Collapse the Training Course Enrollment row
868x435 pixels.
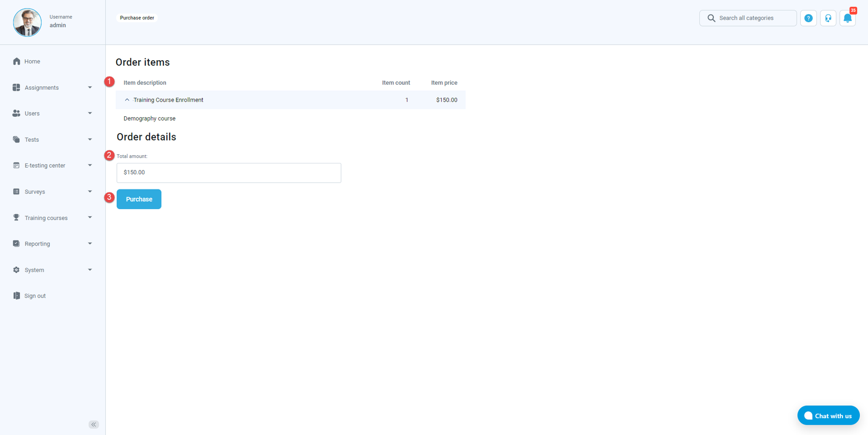[x=127, y=100]
